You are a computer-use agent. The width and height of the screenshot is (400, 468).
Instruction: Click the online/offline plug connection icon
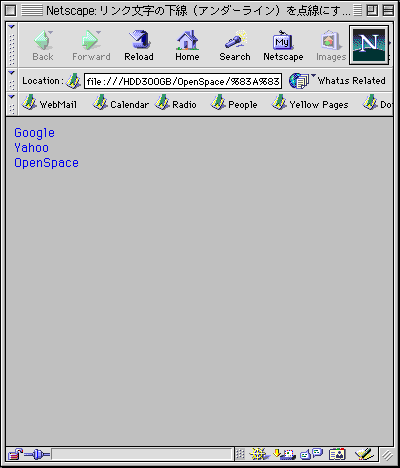coord(37,454)
